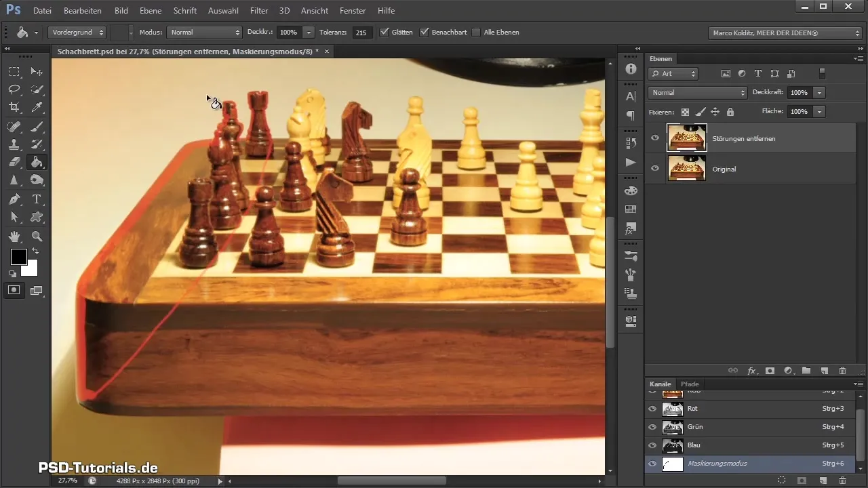868x488 pixels.
Task: Toggle visibility of Grün channel
Action: tap(652, 427)
